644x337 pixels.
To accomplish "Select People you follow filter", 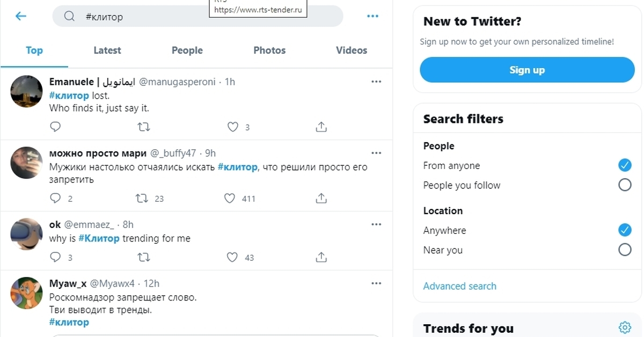I will [x=624, y=185].
